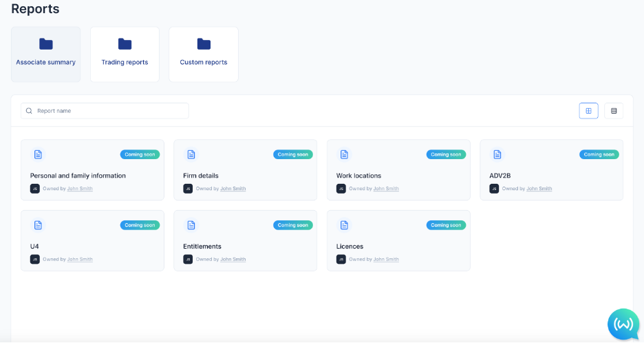Screen dimensions: 644x343
Task: Click the Custom reports folder icon
Action: (x=203, y=43)
